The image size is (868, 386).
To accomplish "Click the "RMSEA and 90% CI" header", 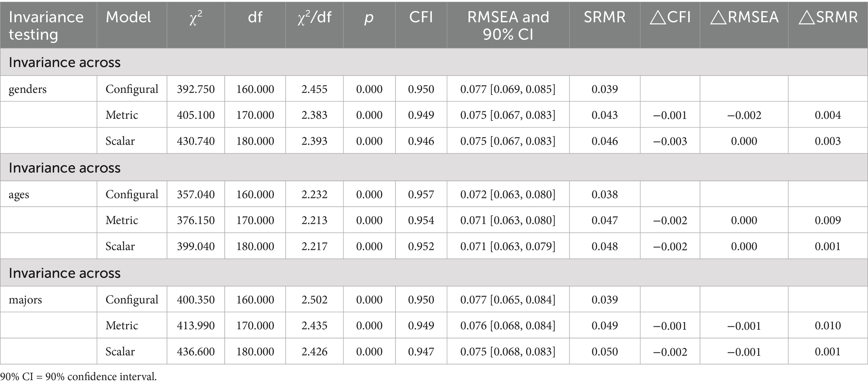I will tap(508, 25).
